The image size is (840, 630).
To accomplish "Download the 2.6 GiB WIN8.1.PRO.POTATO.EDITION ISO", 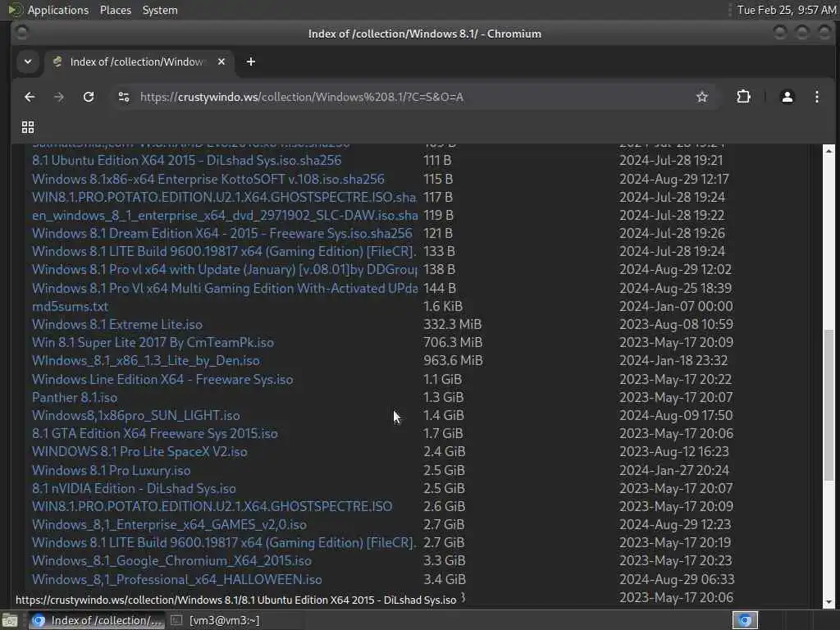I will coord(212,506).
